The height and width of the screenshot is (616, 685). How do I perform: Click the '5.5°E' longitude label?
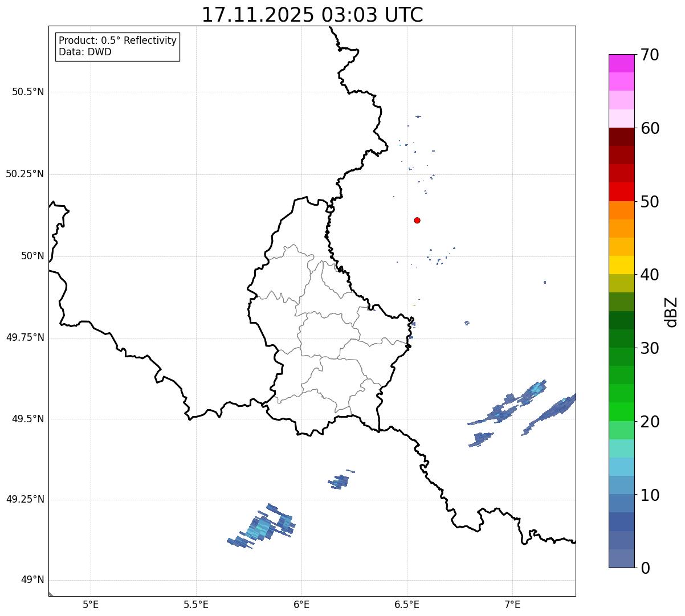[x=196, y=604]
